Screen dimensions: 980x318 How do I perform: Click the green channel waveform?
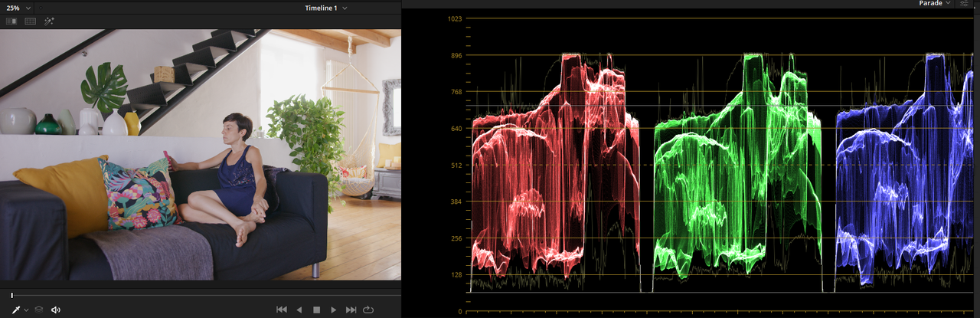point(737,172)
